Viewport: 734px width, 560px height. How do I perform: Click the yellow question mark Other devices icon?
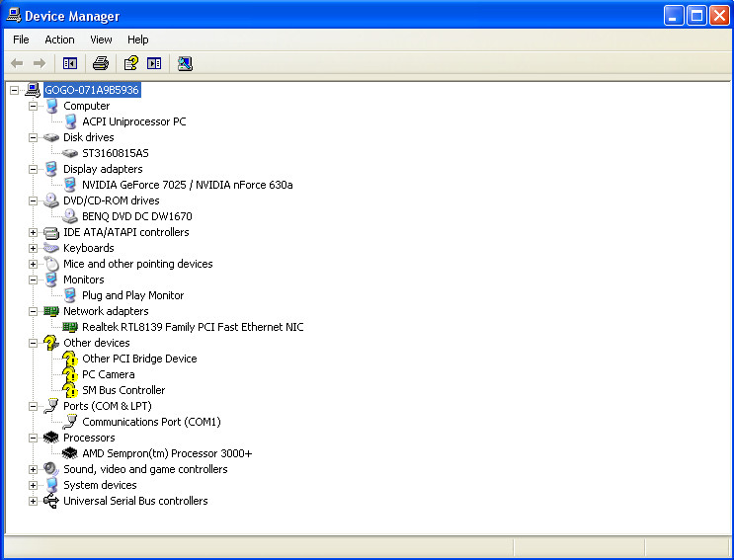pos(51,343)
